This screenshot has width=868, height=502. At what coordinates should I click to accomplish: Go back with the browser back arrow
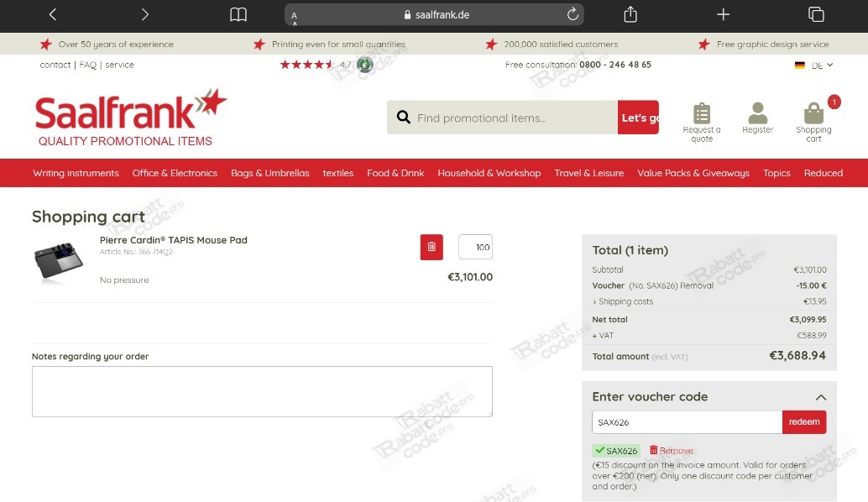[x=53, y=14]
